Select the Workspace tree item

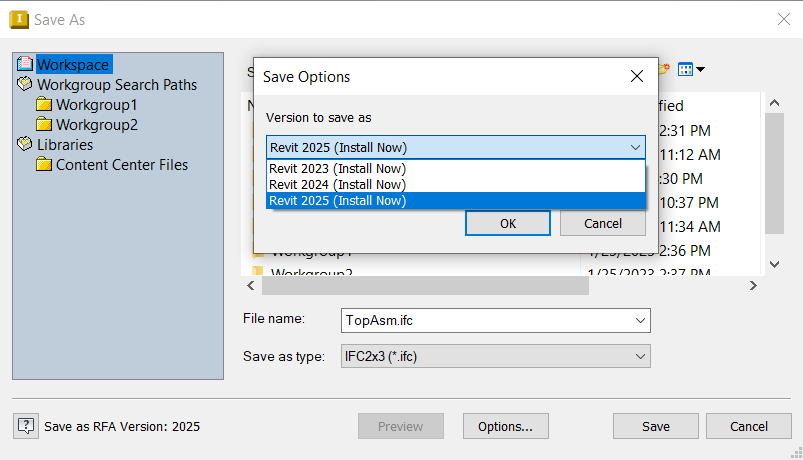(x=72, y=64)
